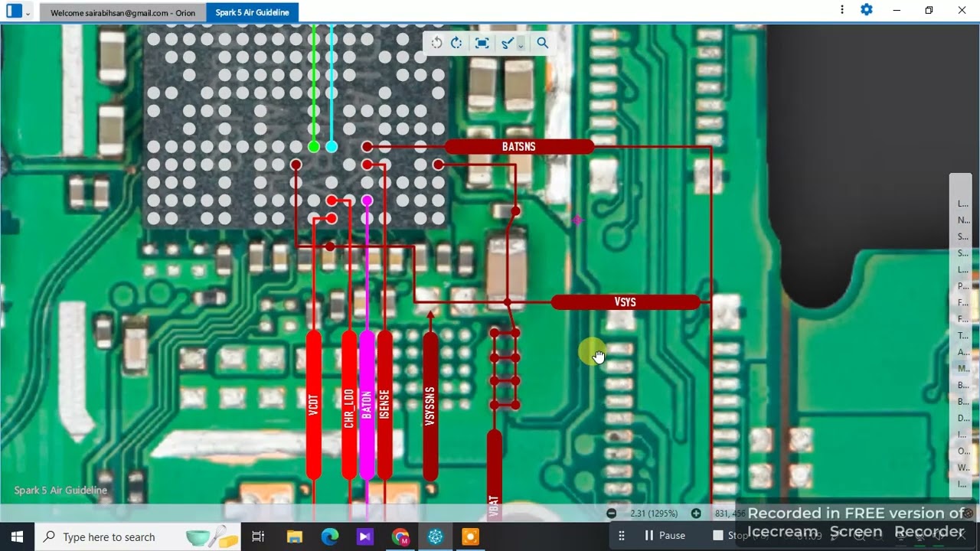Pause the screen recording
The width and height of the screenshot is (980, 551).
(665, 536)
